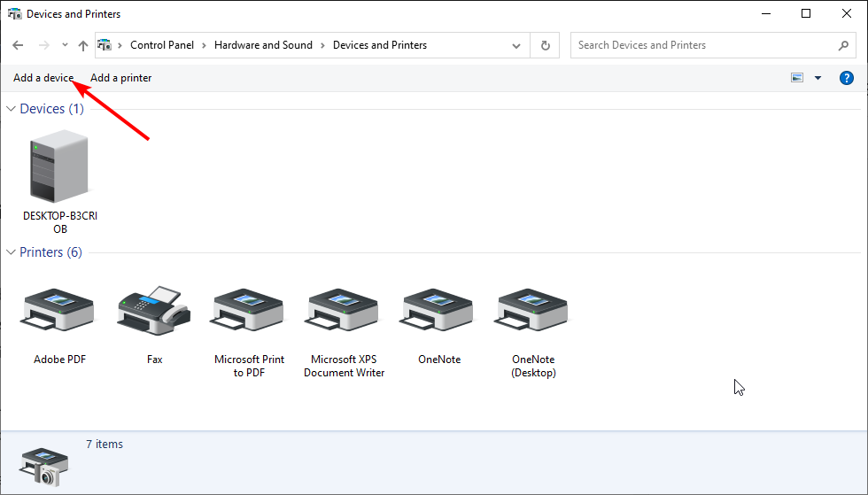This screenshot has height=495, width=868.
Task: Navigate to Hardware and Sound breadcrumb
Action: tap(263, 45)
